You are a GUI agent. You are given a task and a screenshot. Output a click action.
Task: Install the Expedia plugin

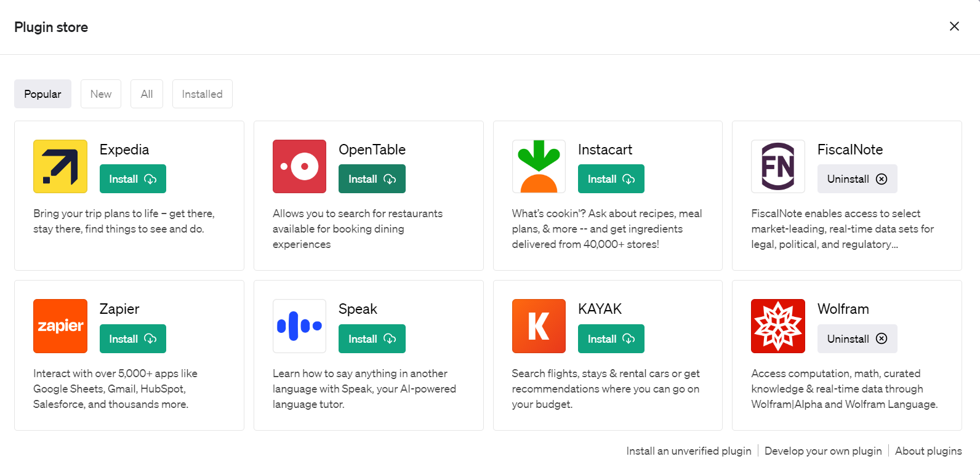tap(133, 179)
